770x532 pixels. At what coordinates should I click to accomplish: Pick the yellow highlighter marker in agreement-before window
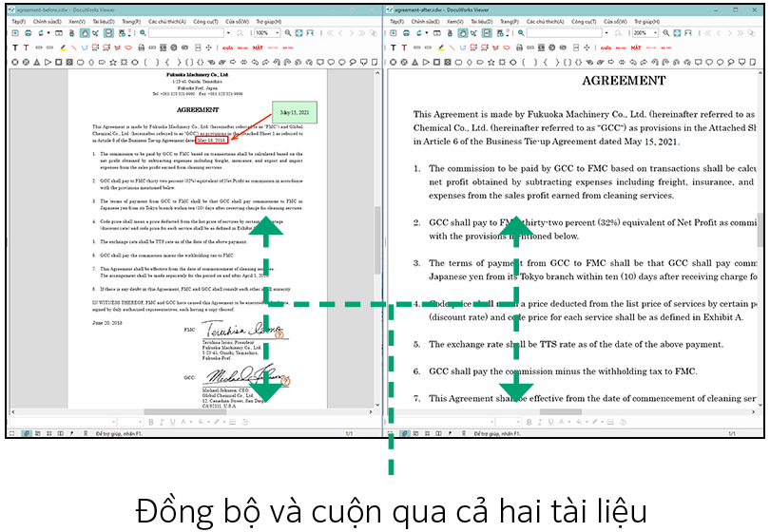(x=63, y=47)
